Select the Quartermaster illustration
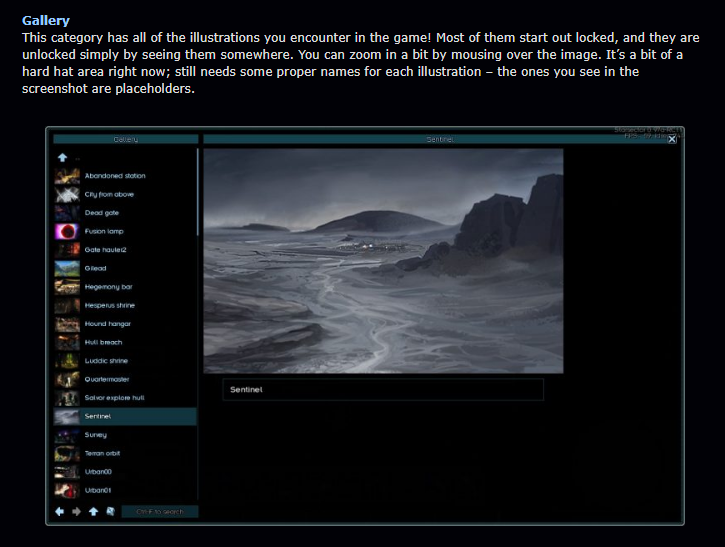725x547 pixels. (x=106, y=379)
